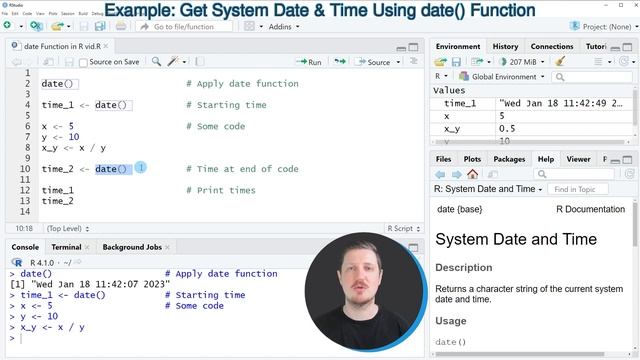Image resolution: width=640 pixels, height=360 pixels.
Task: Refresh the Environment pane icon
Action: click(x=624, y=62)
